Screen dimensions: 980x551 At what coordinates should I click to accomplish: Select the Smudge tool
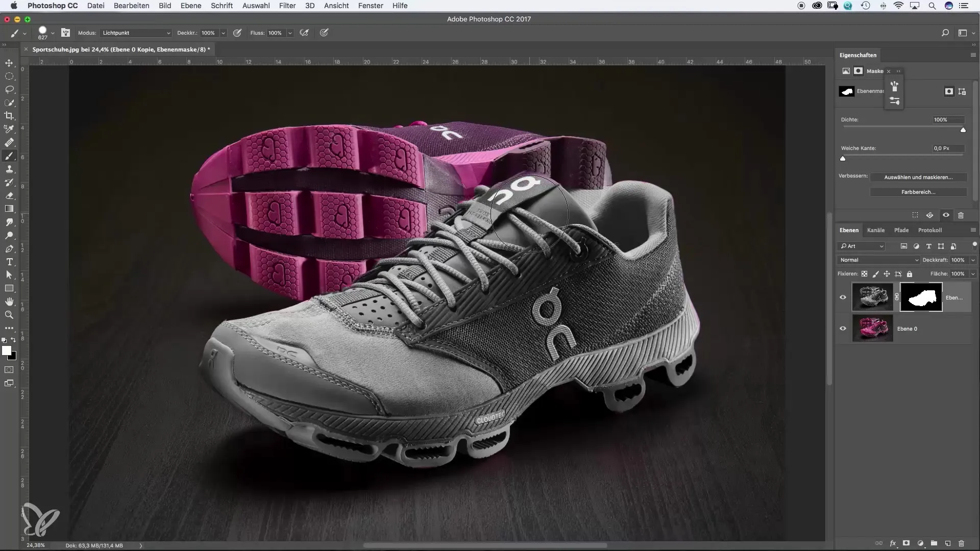(9, 222)
